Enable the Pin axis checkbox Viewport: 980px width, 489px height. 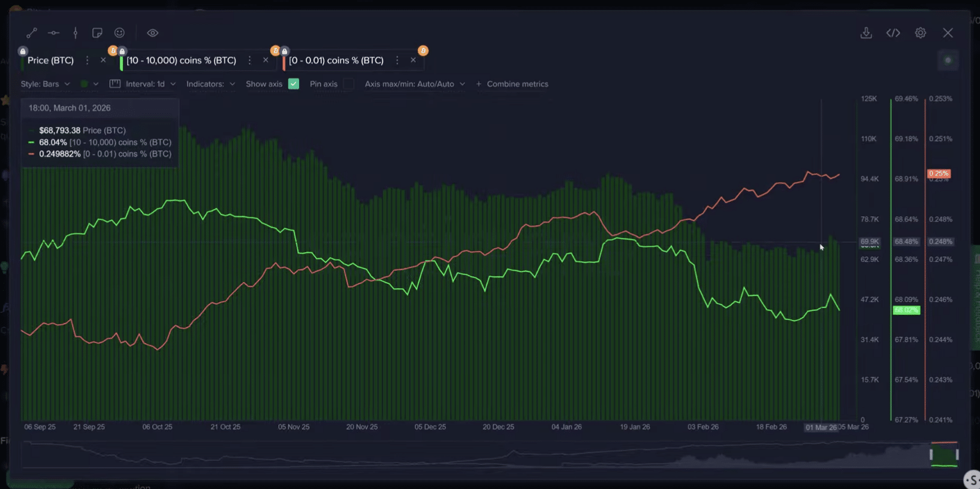[x=348, y=84]
